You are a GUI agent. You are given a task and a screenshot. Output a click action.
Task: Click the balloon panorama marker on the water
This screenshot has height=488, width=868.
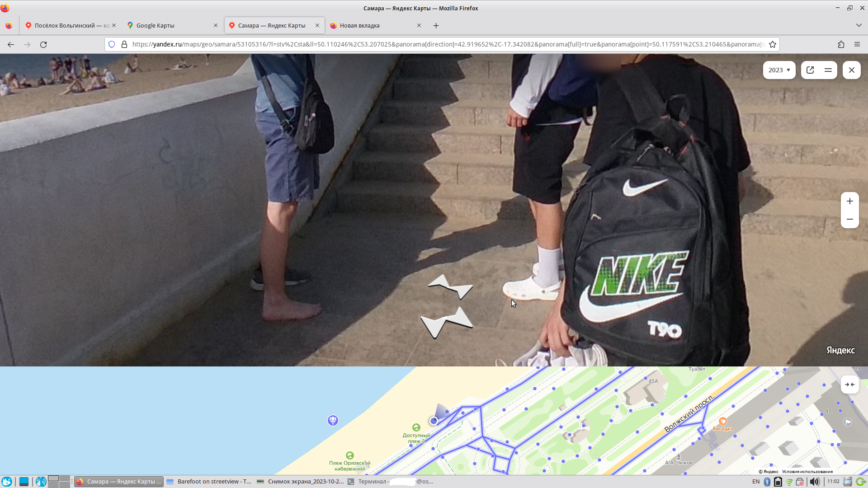pyautogui.click(x=333, y=420)
